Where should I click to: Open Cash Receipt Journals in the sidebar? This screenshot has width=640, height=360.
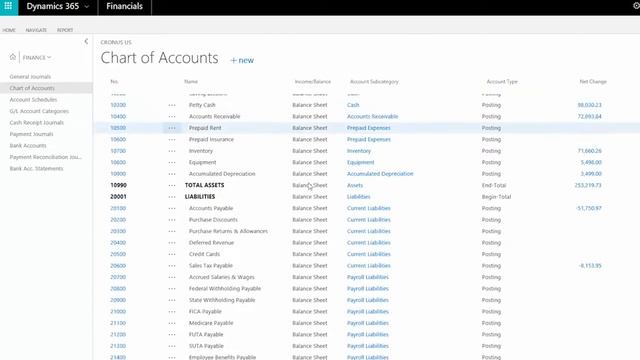[37, 122]
